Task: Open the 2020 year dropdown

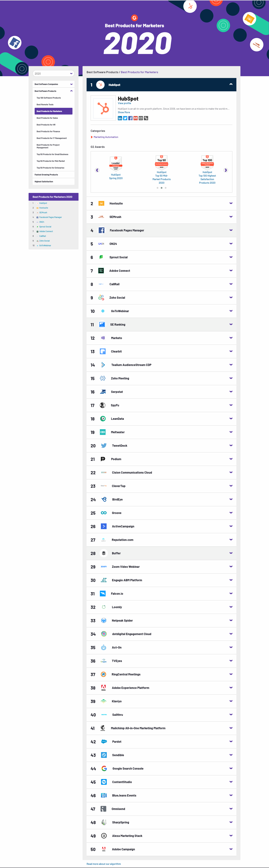Action: pyautogui.click(x=53, y=73)
